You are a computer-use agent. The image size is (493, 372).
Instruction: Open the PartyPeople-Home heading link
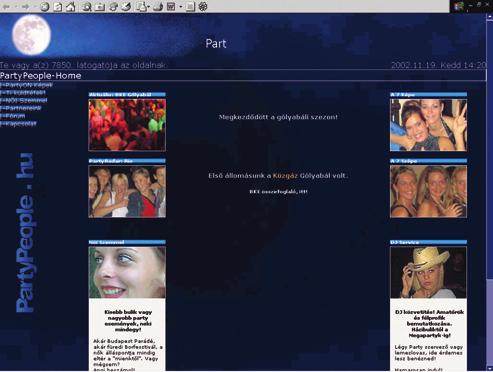[x=41, y=76]
